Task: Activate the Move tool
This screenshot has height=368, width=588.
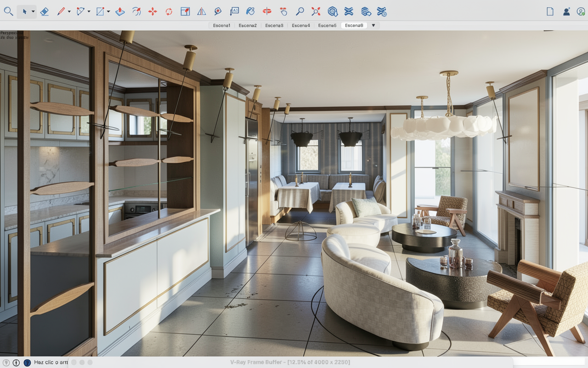Action: coord(153,11)
